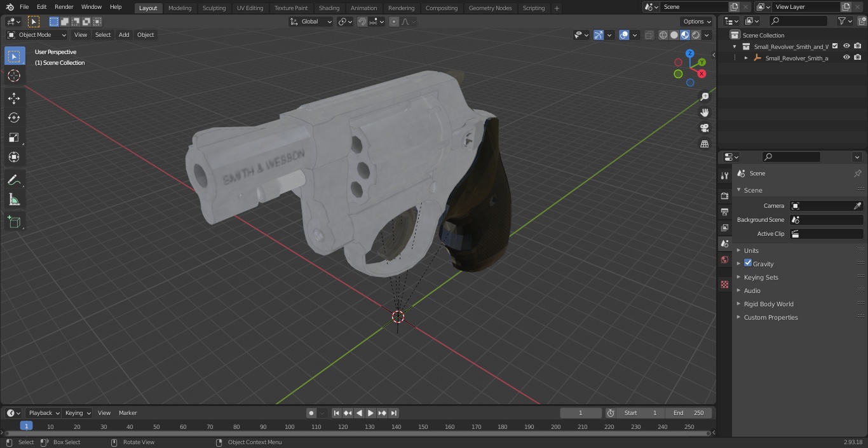
Task: Disable Small_Revolver_Smith_a object in renders
Action: pos(858,58)
